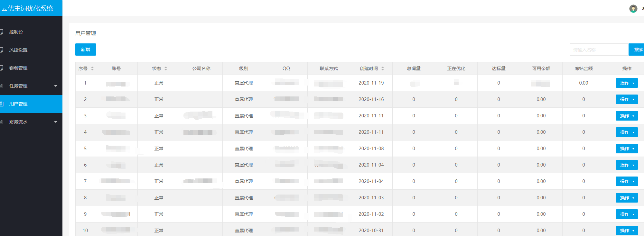Click 直属代理 level in row 2

point(244,99)
